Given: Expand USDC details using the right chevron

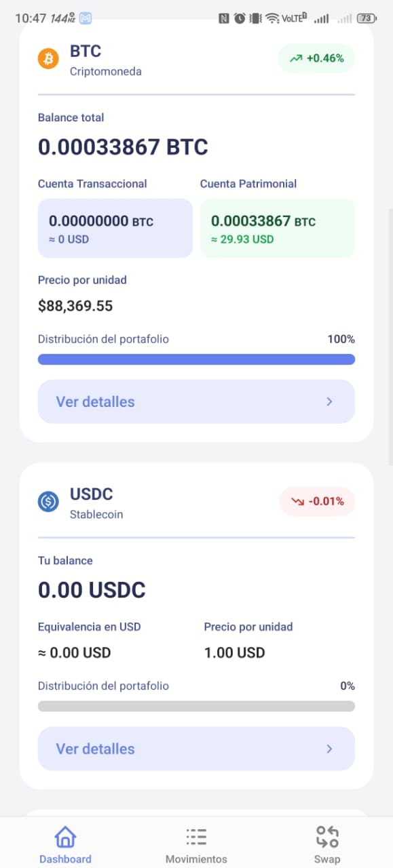Looking at the screenshot, I should (329, 749).
